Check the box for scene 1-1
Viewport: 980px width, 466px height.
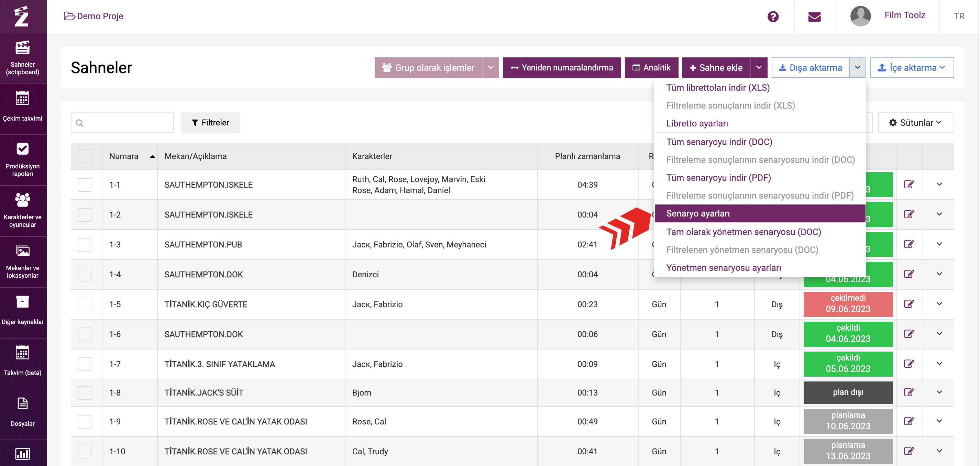[x=85, y=185]
